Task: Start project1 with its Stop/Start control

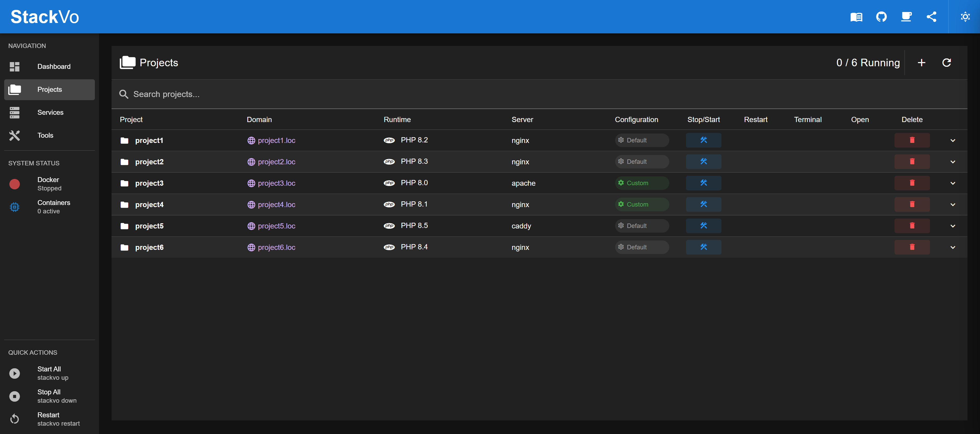Action: click(703, 140)
